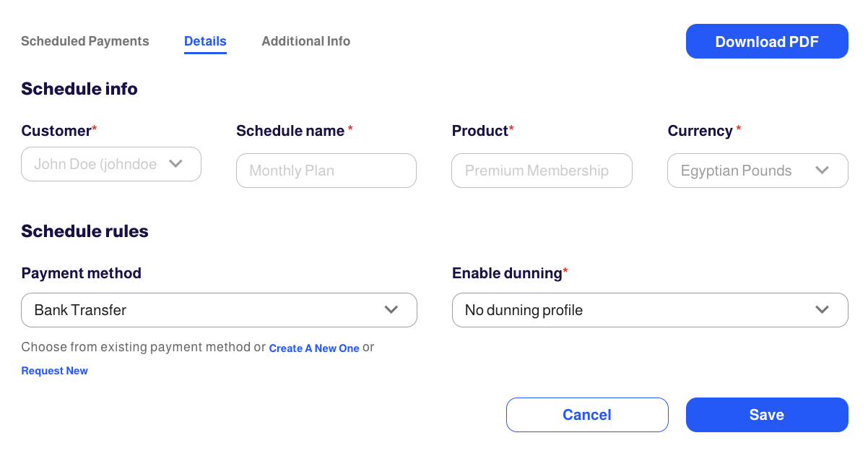868x451 pixels.
Task: Click the Currency field chevron icon
Action: (822, 171)
